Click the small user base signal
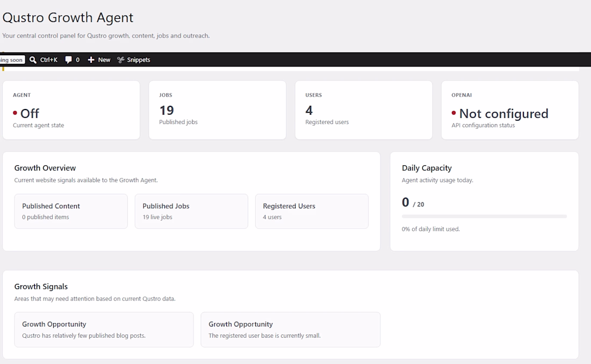591x364 pixels. click(291, 330)
